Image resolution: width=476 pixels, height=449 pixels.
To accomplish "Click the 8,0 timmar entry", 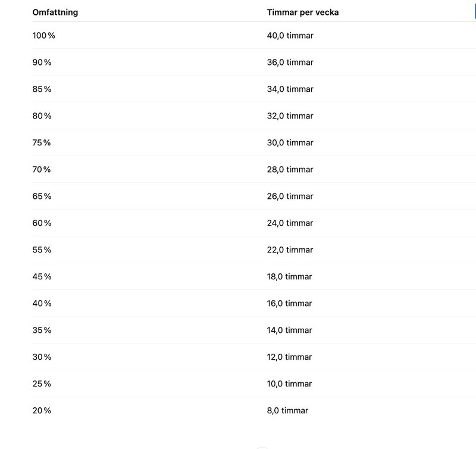I will pos(287,410).
